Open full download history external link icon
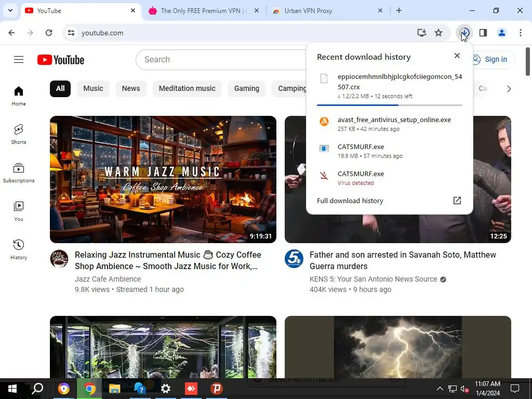The width and height of the screenshot is (532, 399). pyautogui.click(x=457, y=201)
